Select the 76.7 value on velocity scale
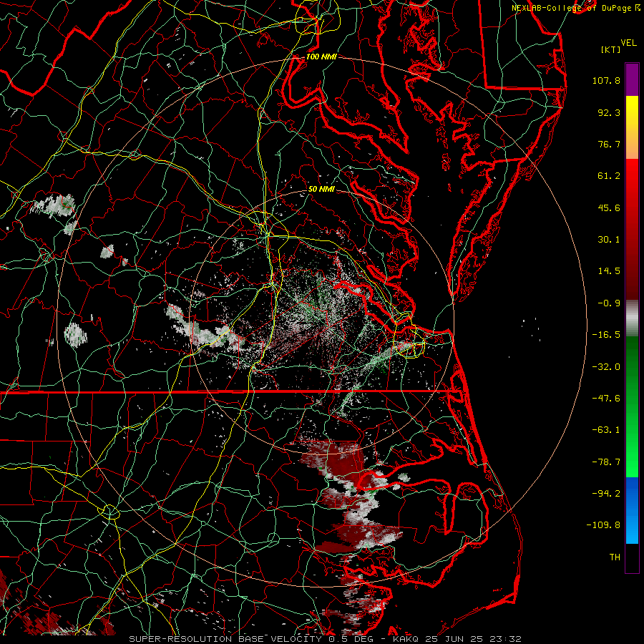The image size is (644, 644). [x=609, y=144]
